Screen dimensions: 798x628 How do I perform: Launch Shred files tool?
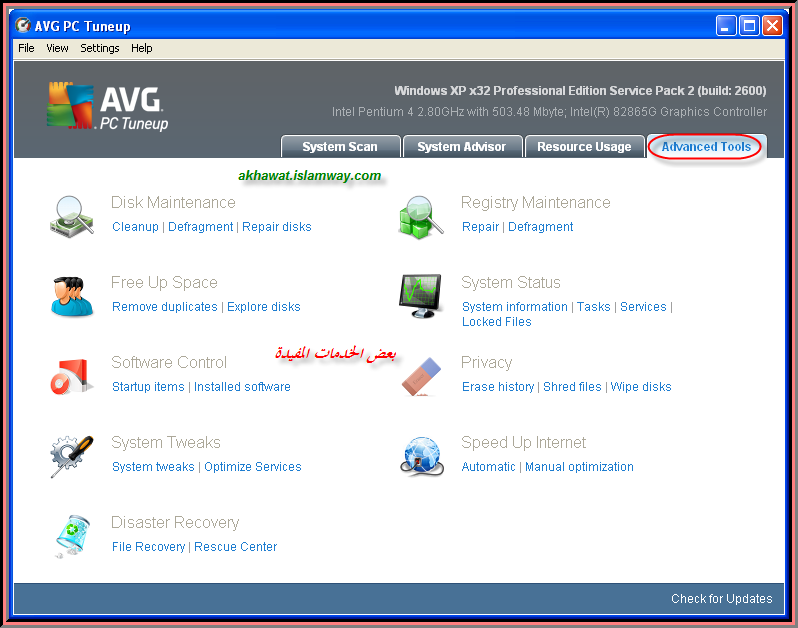[572, 387]
